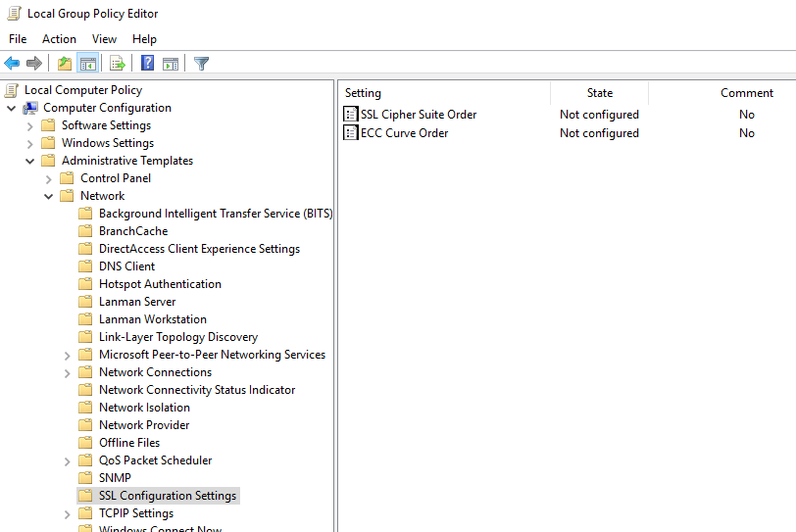
Task: Click the Export List toolbar icon
Action: point(118,64)
